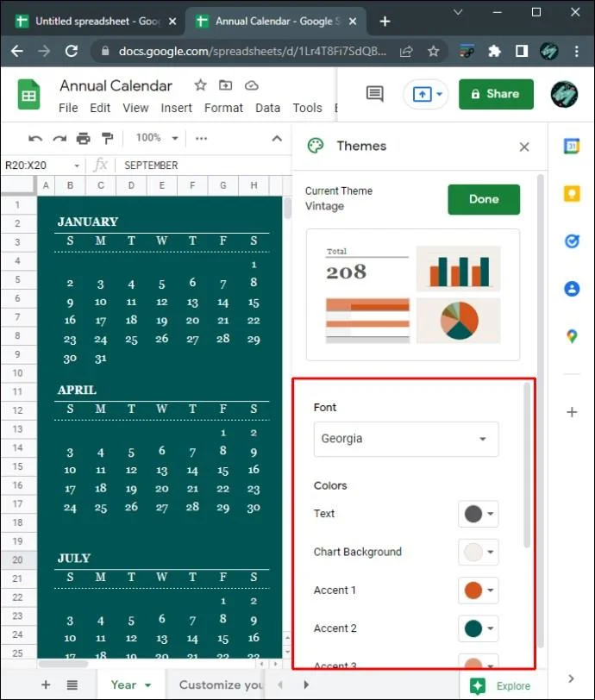Open Chrome three-dot menu
595x700 pixels.
577,52
